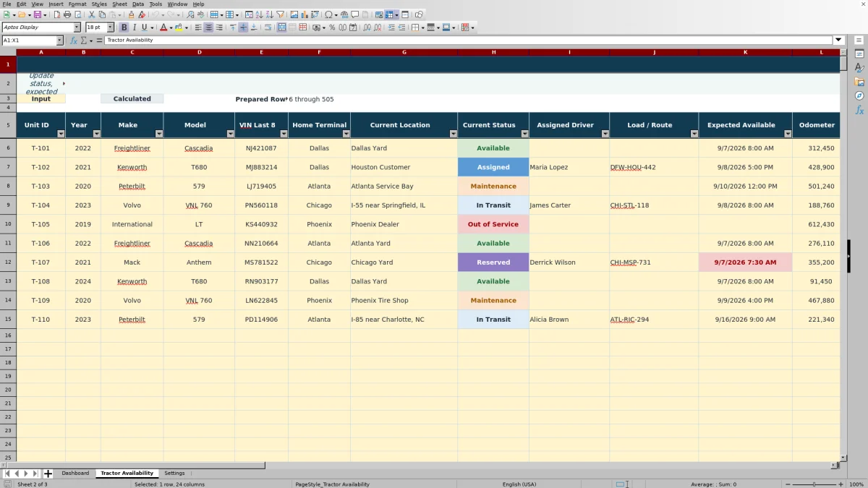Click the Insert Special Character omega icon
Screen dimensions: 868x488
point(329,14)
